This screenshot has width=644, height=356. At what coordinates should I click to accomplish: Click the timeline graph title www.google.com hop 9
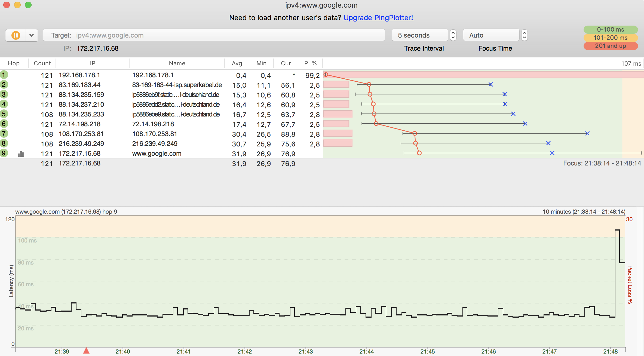tap(66, 212)
